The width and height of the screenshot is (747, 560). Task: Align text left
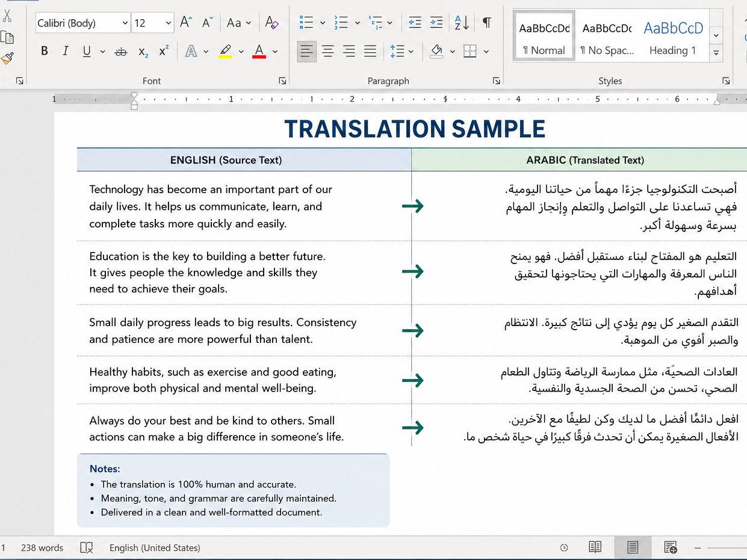(x=307, y=52)
